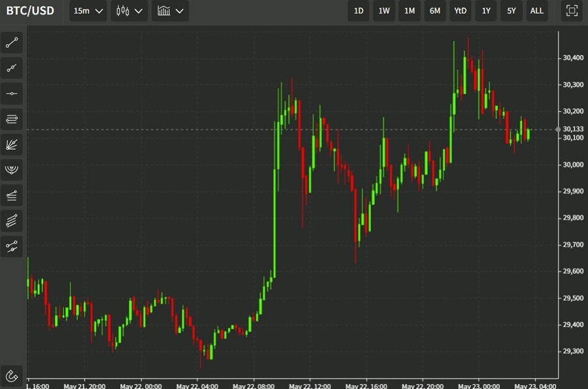Choose the Fibonacci retracement levels tool
Screen dimensions: 588x389
[12, 119]
